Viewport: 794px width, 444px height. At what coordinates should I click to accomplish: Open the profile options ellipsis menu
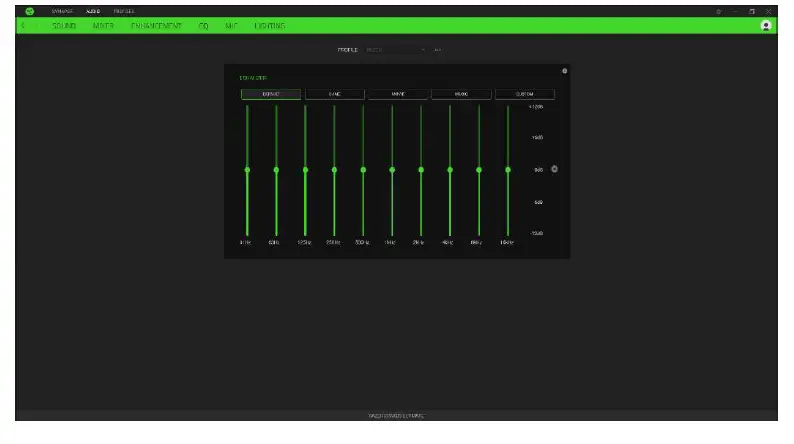coord(438,50)
